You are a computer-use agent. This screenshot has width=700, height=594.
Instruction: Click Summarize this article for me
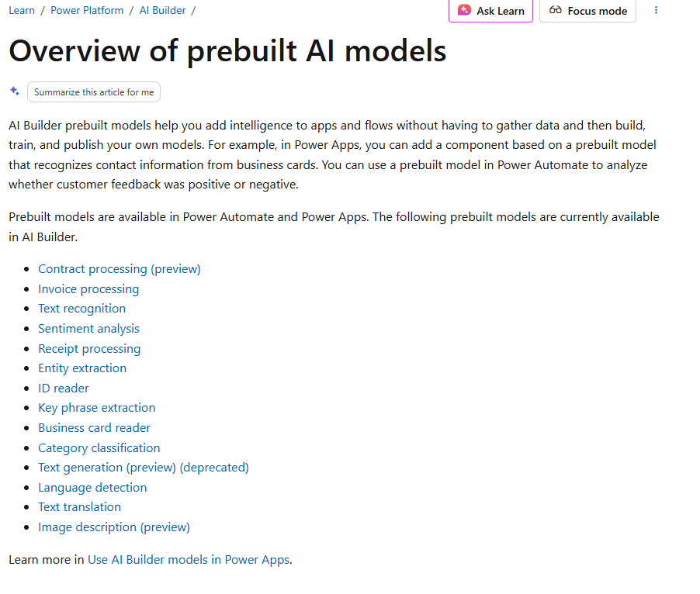pyautogui.click(x=93, y=92)
